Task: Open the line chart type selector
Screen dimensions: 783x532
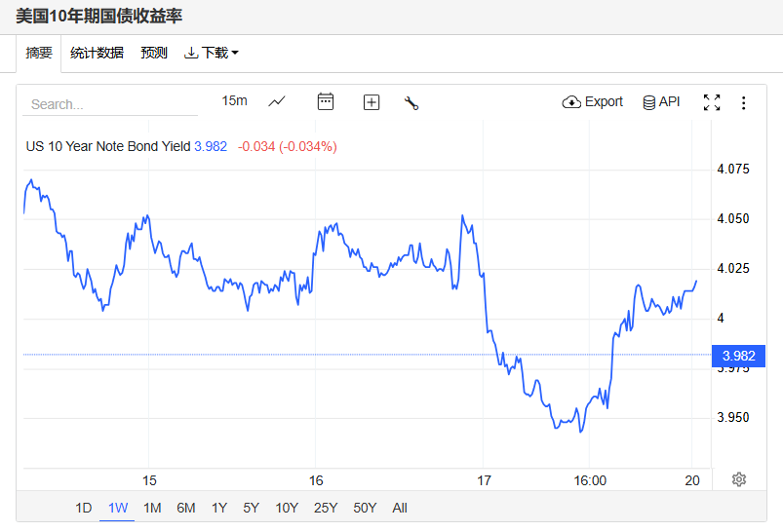Action: point(277,101)
